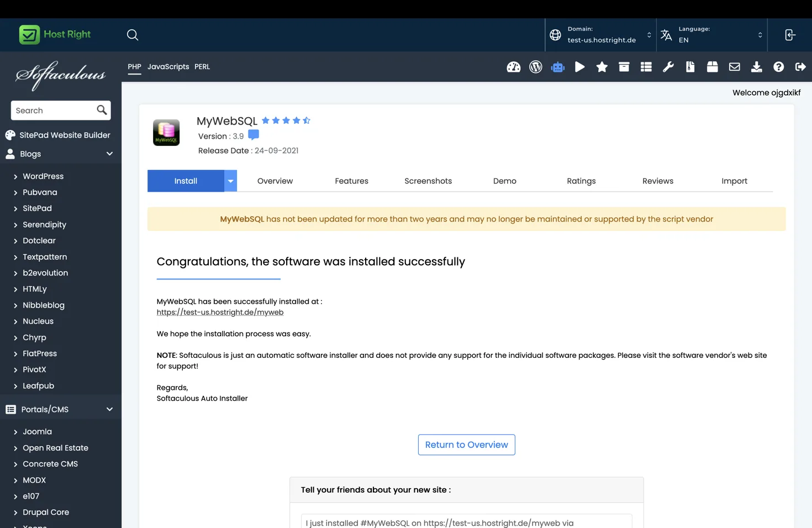The width and height of the screenshot is (812, 528).
Task: Open the Language selector dropdown
Action: 712,35
